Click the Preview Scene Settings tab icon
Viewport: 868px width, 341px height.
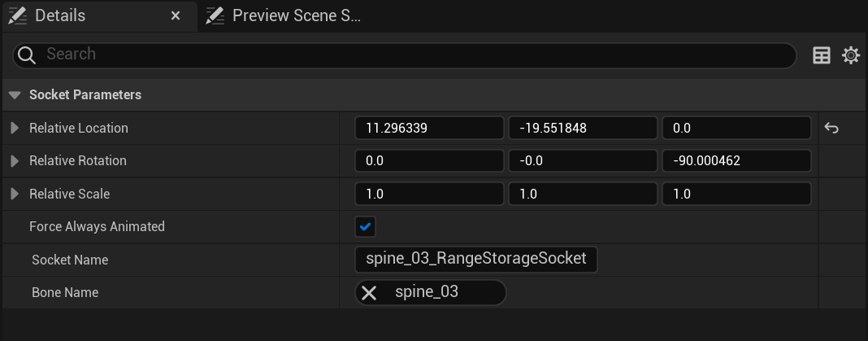[215, 15]
